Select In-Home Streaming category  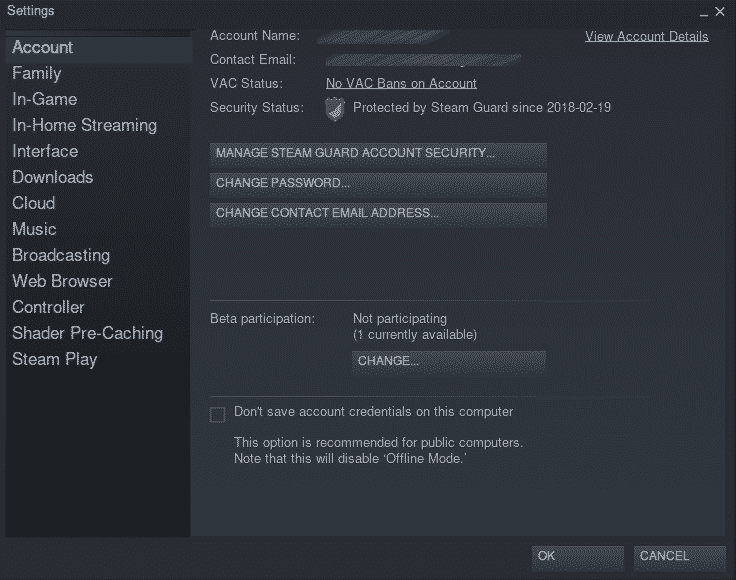point(84,125)
